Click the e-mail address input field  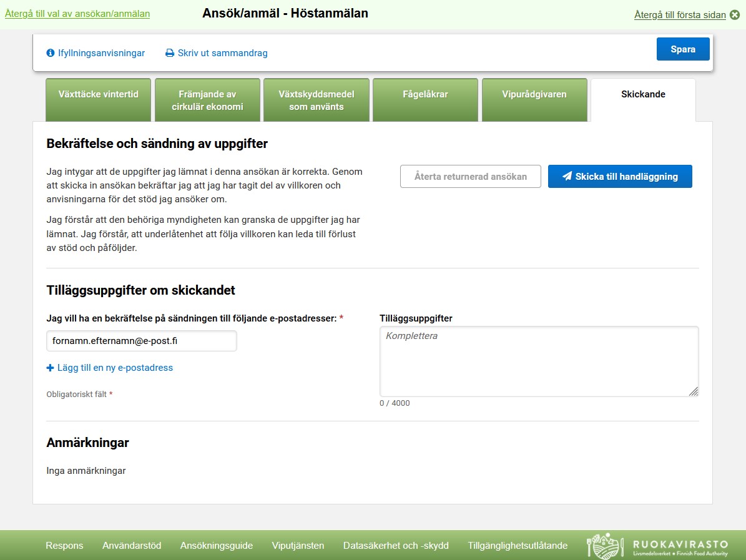(142, 341)
